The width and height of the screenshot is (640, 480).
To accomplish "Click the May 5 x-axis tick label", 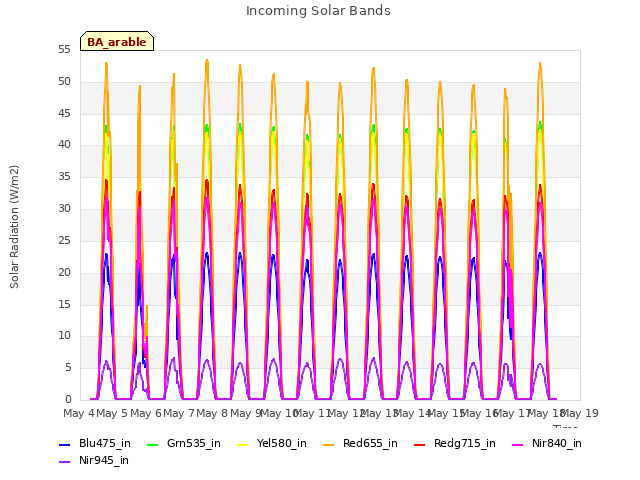I will [x=112, y=413].
